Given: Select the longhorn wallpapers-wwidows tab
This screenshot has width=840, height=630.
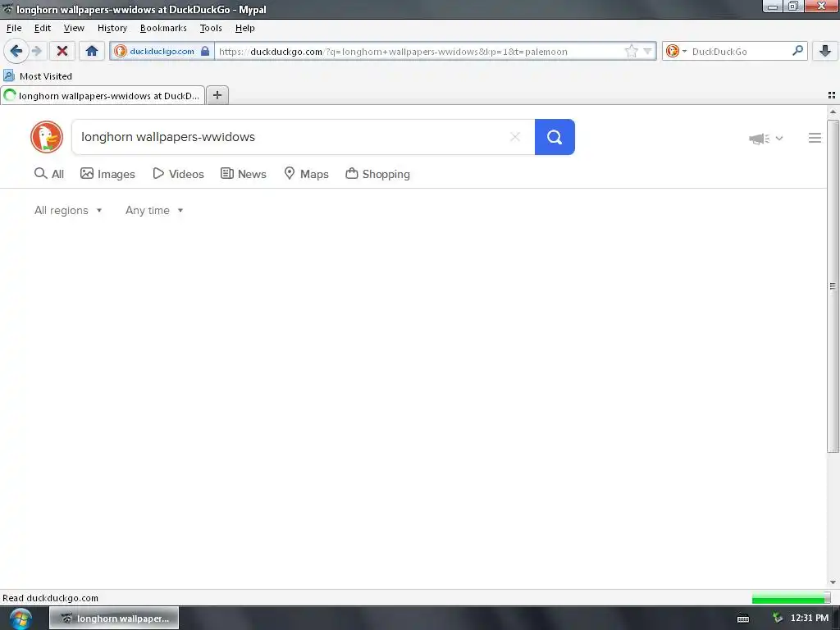Looking at the screenshot, I should pyautogui.click(x=103, y=96).
